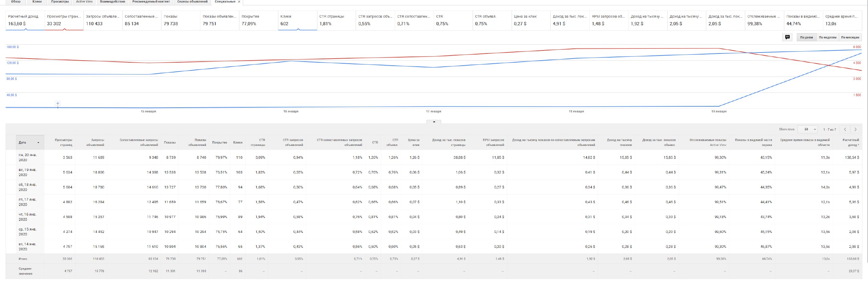868x282 pixels.
Task: Open the Show rows 50 dropdown
Action: [808, 129]
